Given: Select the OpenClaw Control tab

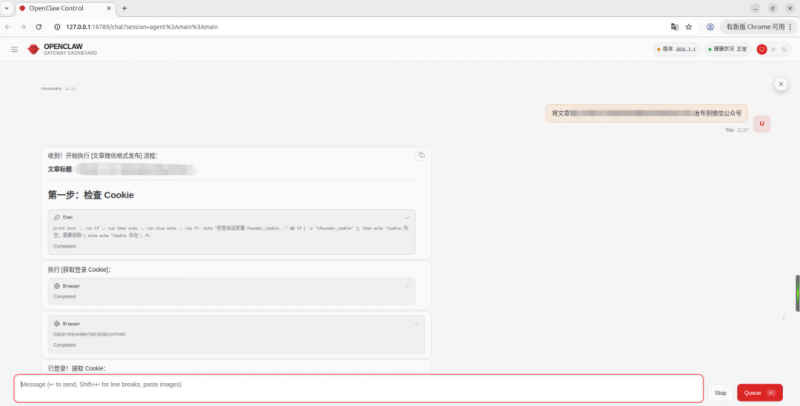Looking at the screenshot, I should (x=62, y=8).
